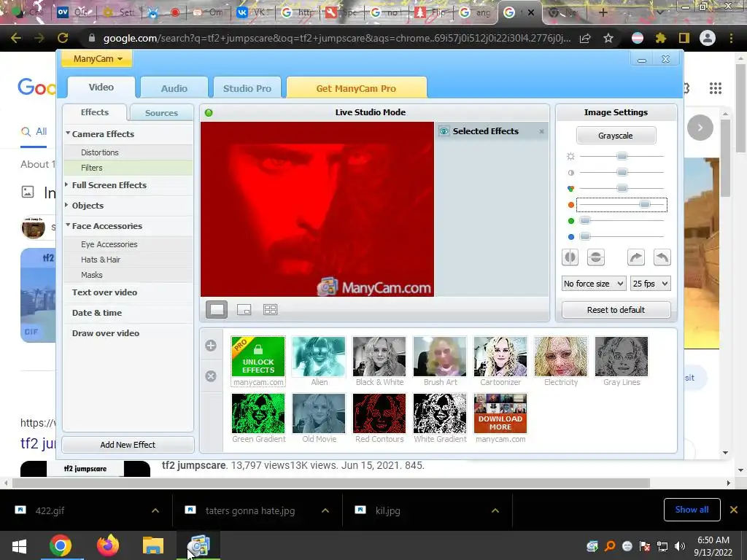Image resolution: width=747 pixels, height=560 pixels.
Task: Click Reset to default button
Action: tap(616, 310)
